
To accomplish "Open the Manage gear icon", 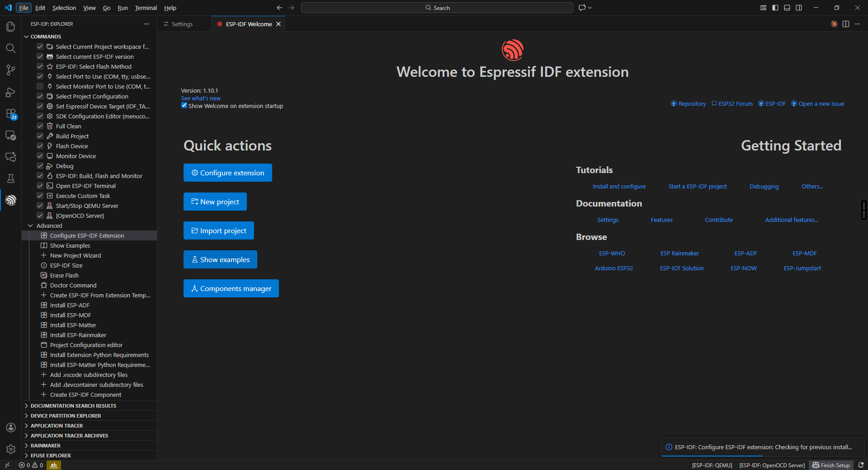I will pyautogui.click(x=11, y=449).
